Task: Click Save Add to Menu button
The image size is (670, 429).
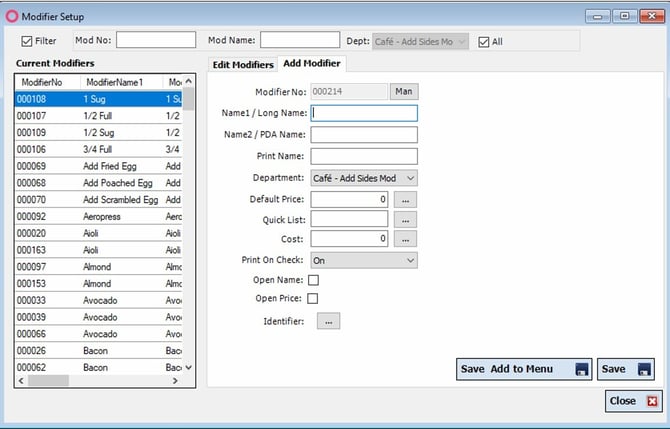Action: [524, 369]
